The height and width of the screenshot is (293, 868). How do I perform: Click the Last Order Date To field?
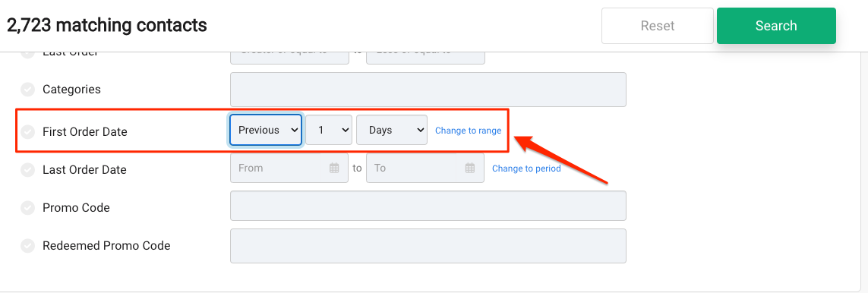(425, 168)
